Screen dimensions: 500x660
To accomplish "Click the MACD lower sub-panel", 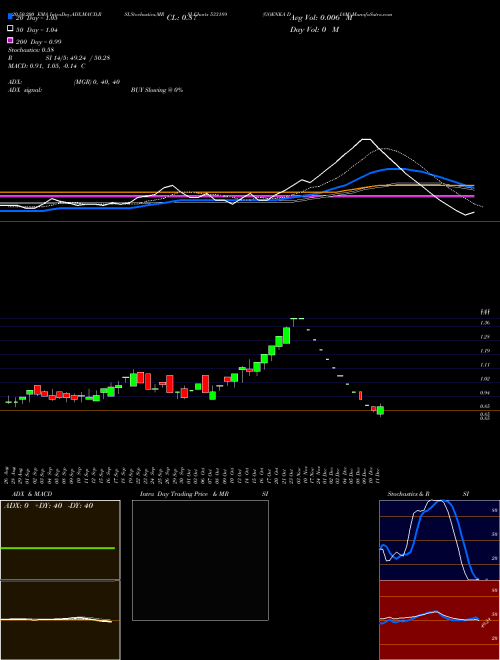I will [60, 620].
